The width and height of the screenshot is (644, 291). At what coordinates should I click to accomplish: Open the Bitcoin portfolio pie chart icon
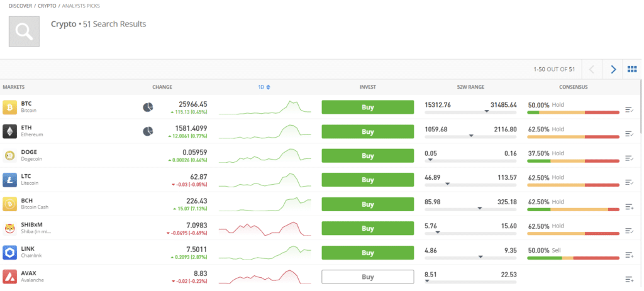[148, 107]
